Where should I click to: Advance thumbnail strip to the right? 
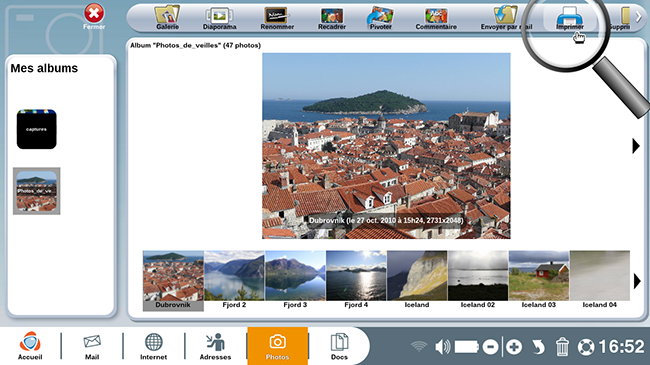pyautogui.click(x=637, y=281)
